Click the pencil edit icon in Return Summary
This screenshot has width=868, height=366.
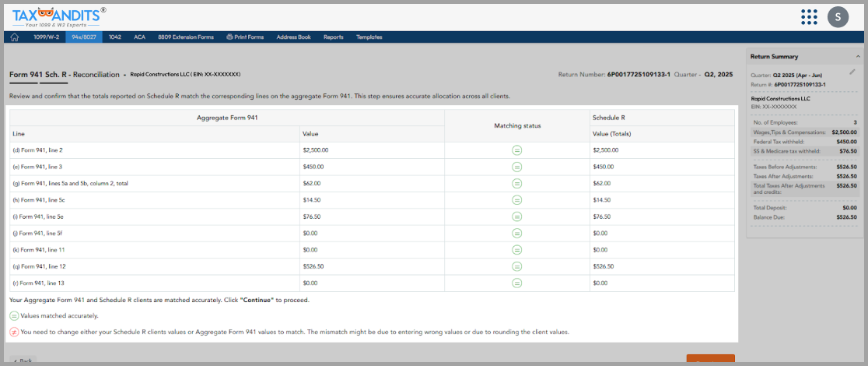point(852,72)
